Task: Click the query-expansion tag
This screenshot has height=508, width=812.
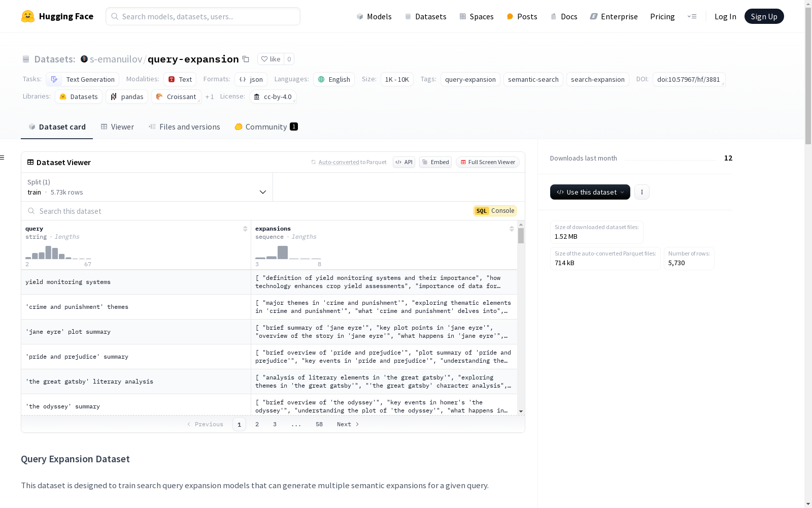Action: click(x=470, y=79)
